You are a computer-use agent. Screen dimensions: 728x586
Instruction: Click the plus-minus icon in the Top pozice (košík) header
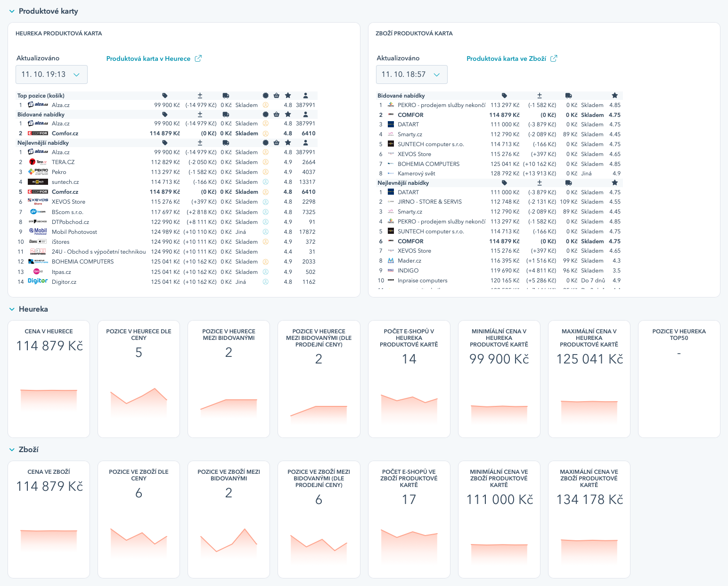[x=200, y=96]
